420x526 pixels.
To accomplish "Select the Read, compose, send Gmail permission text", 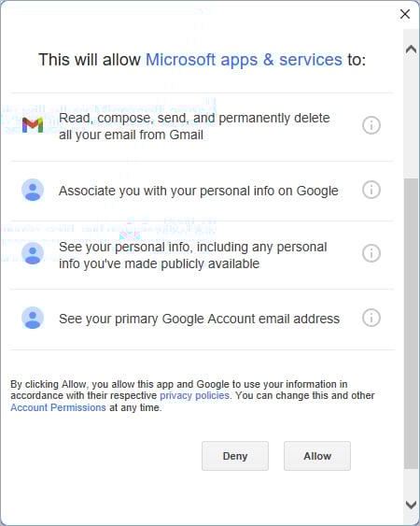I will (194, 126).
